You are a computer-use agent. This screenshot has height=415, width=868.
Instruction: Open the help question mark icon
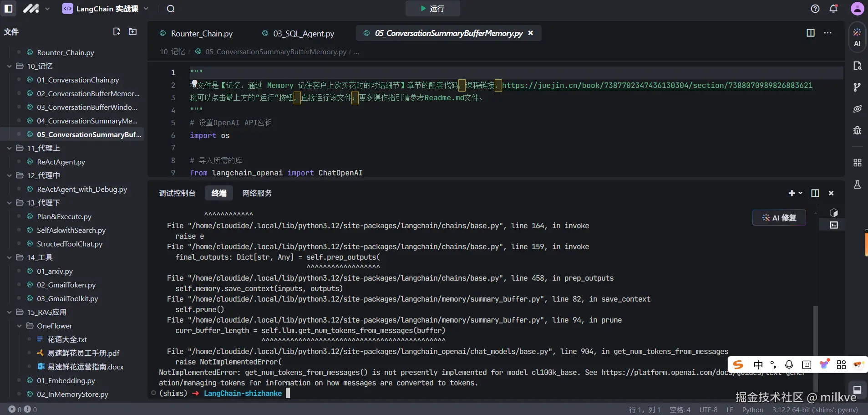tap(815, 9)
